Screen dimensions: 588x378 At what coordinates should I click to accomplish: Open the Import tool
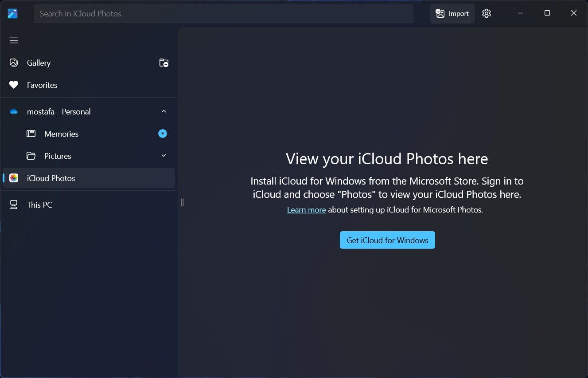pyautogui.click(x=452, y=13)
